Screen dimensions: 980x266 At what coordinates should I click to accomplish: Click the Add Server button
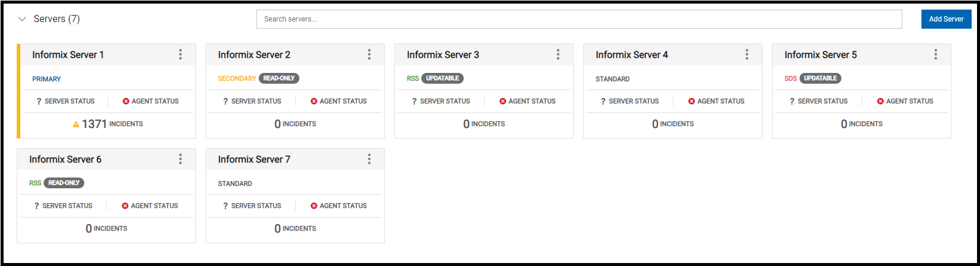946,19
